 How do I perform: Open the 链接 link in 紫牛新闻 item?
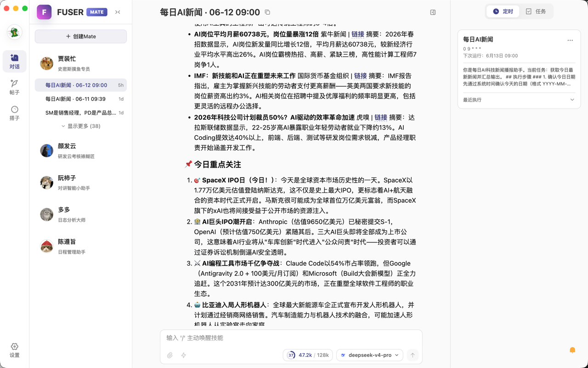(x=358, y=34)
